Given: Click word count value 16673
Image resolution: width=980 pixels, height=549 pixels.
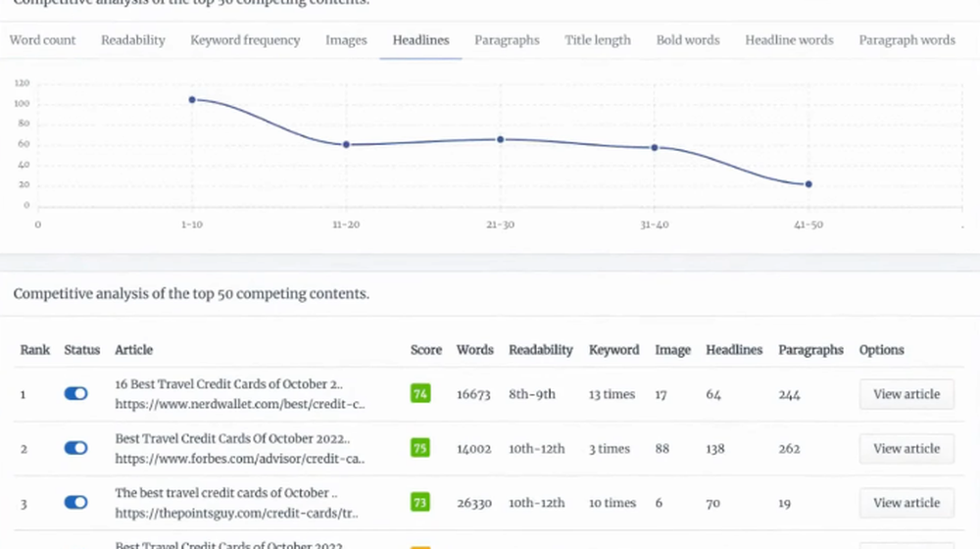Looking at the screenshot, I should (x=473, y=394).
